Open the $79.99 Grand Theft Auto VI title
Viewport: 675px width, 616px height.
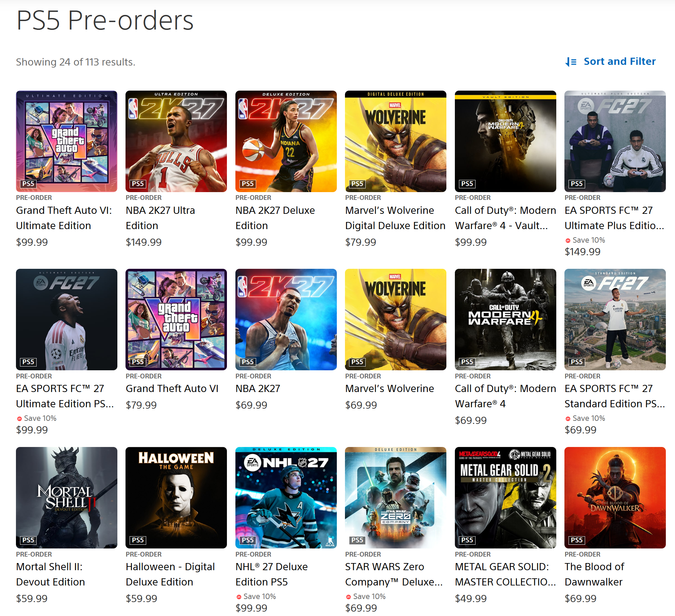tap(172, 389)
